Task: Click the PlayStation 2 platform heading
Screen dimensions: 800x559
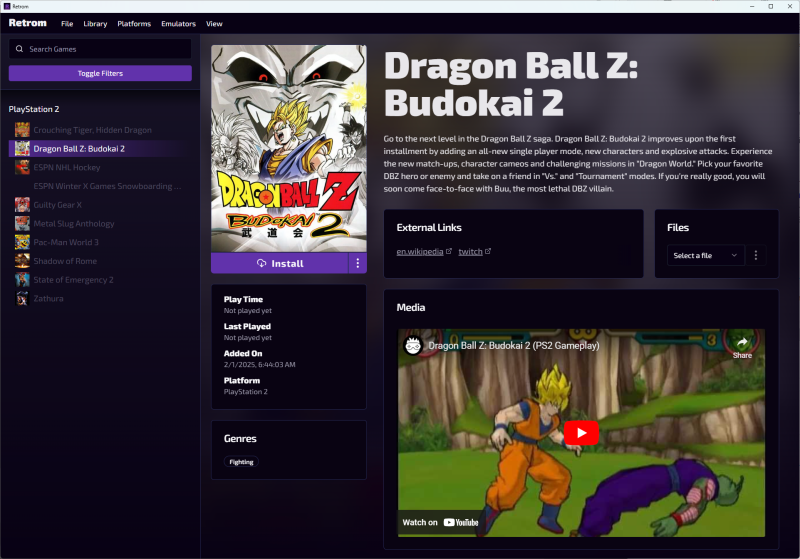Action: [x=34, y=109]
